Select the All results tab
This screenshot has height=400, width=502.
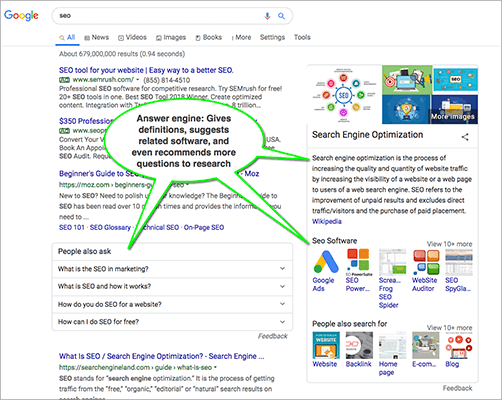click(67, 37)
